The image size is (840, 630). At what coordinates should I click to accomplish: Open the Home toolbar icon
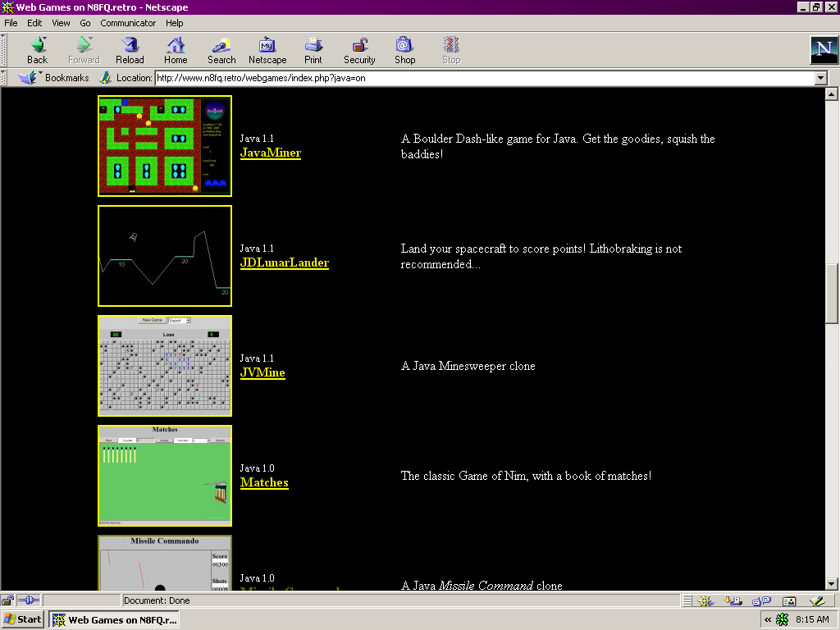(x=176, y=50)
